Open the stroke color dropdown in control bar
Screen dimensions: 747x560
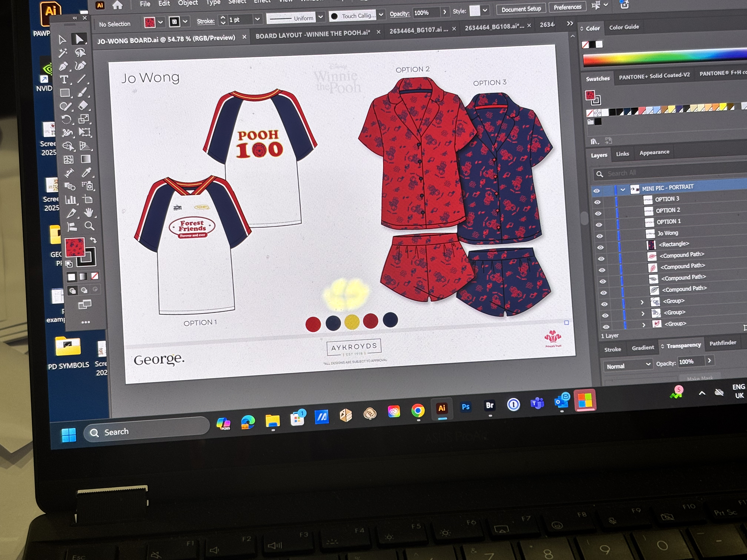(185, 22)
